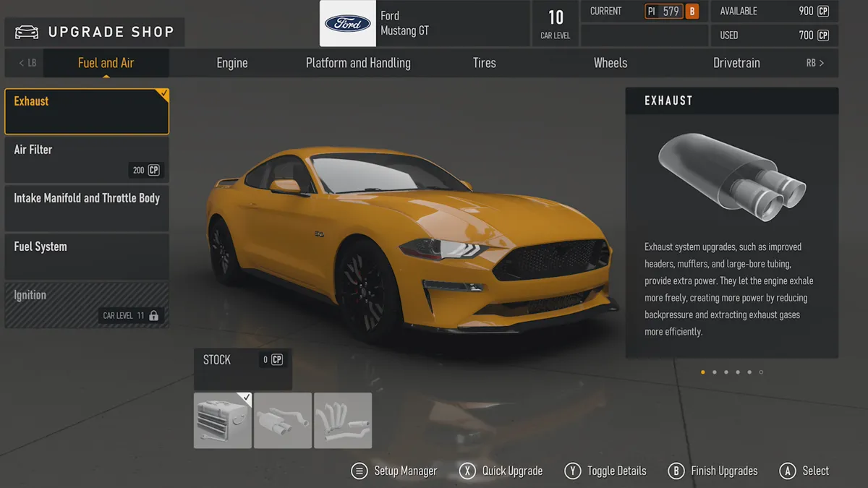868x488 pixels.
Task: Click the first highlighted page dot
Action: [x=703, y=372]
